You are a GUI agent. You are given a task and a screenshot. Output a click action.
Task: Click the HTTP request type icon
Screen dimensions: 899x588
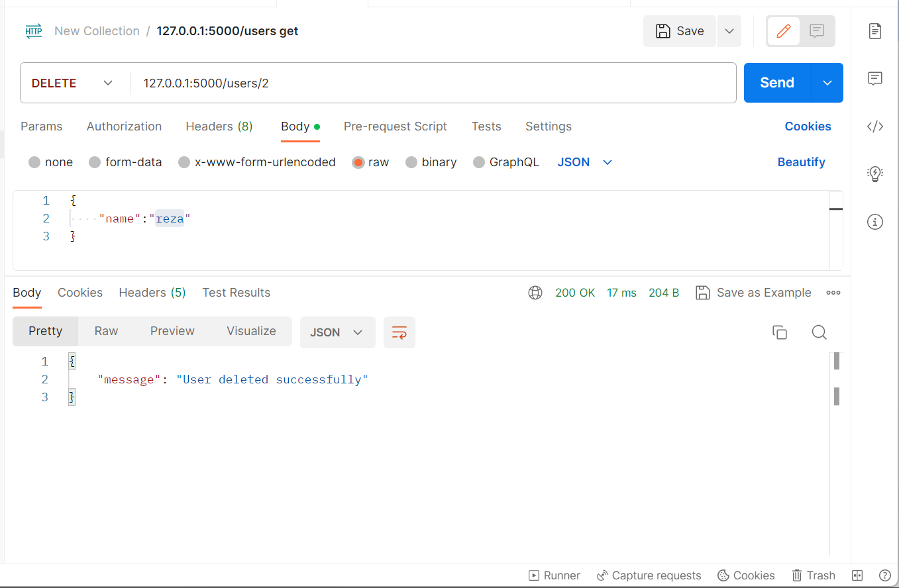click(x=34, y=31)
